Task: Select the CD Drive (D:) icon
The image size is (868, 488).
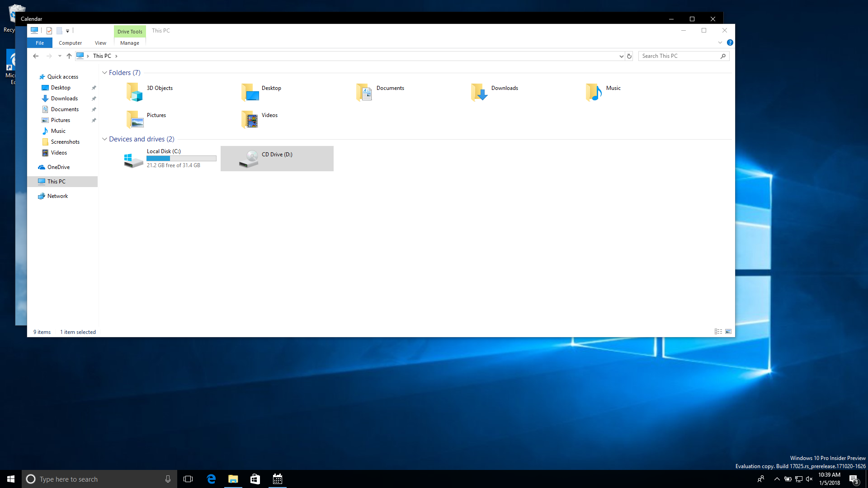Action: [249, 159]
